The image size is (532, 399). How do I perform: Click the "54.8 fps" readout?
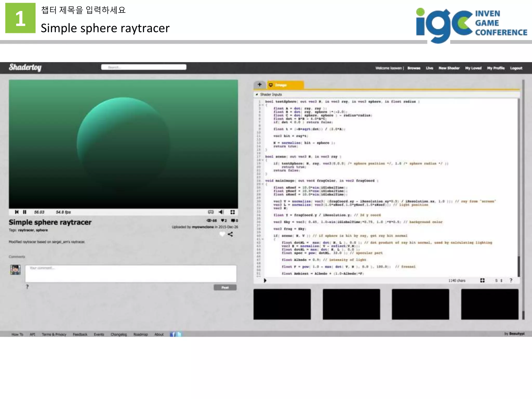point(63,212)
